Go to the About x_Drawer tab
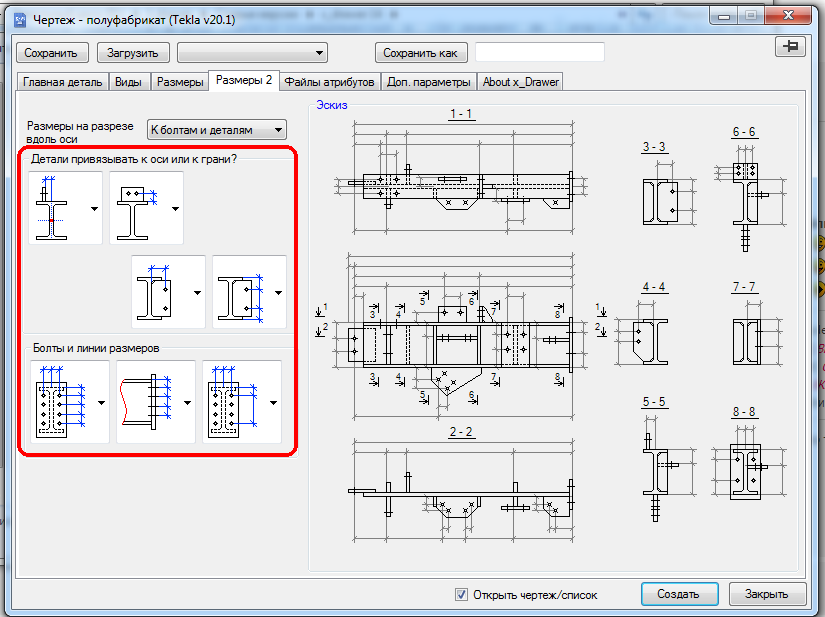This screenshot has height=617, width=825. click(520, 82)
